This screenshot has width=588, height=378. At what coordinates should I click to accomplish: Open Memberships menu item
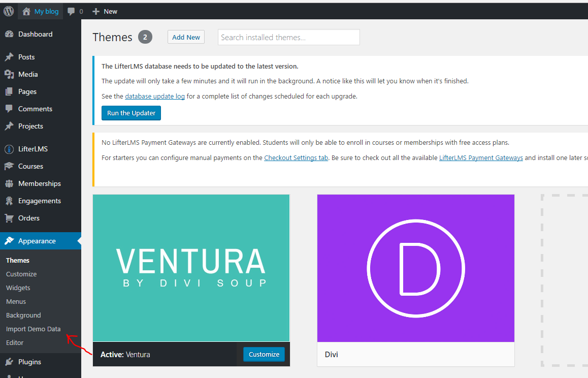(41, 183)
